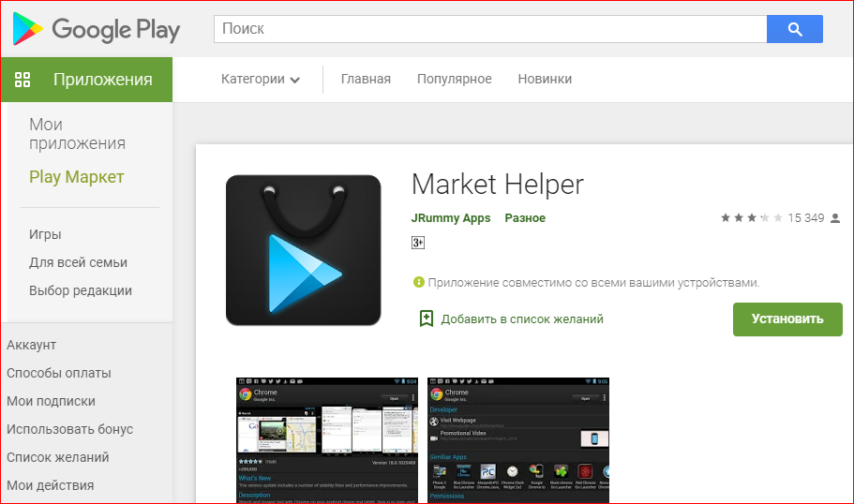Open Мои действия link
This screenshot has width=854, height=504.
click(50, 485)
